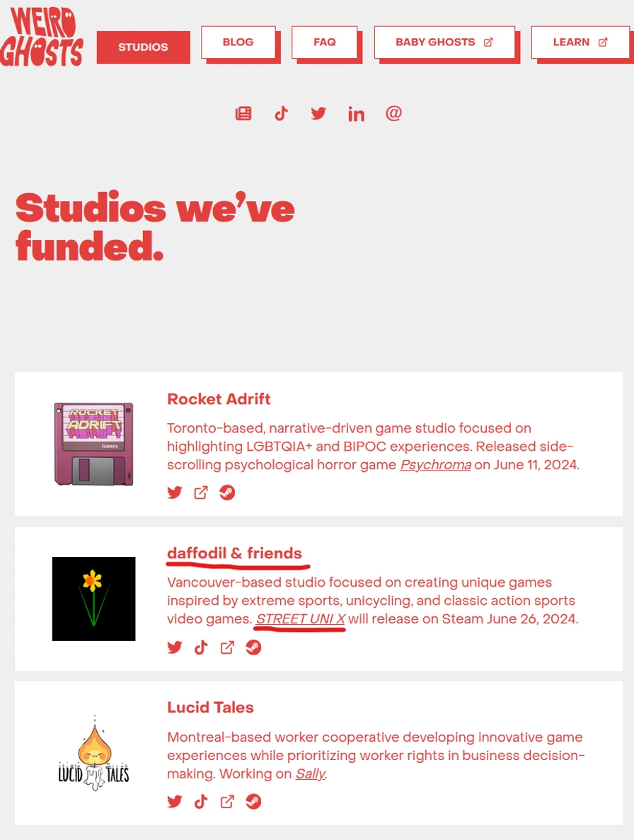Open Lucid Tales' external website icon

227,801
